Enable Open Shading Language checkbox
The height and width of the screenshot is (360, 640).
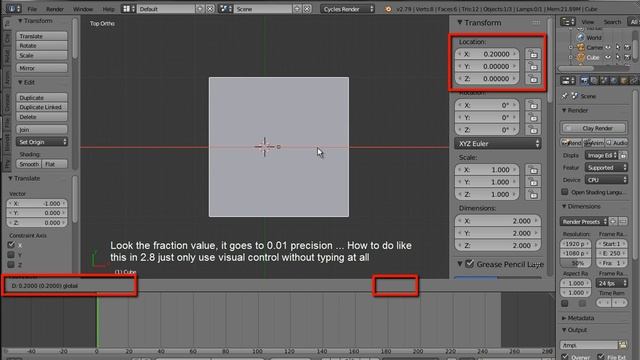(564, 192)
